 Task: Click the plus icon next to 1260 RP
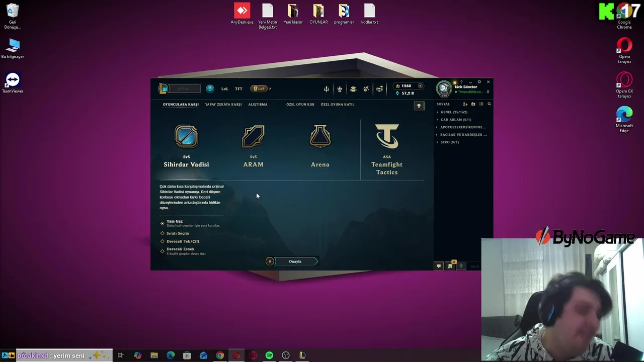click(420, 86)
